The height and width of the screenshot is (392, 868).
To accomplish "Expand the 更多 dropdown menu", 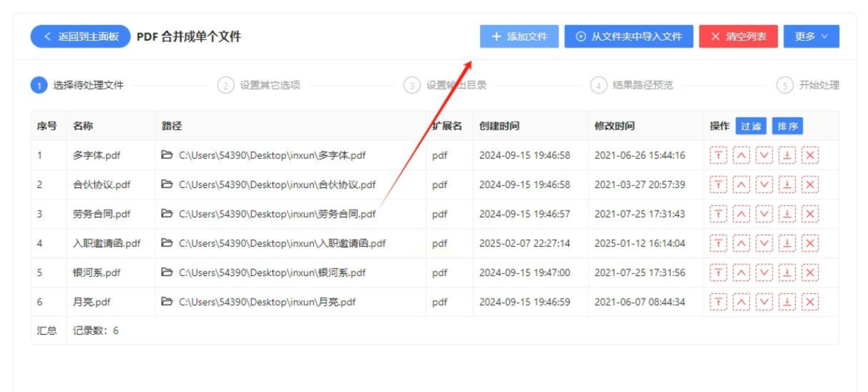I will pyautogui.click(x=811, y=36).
